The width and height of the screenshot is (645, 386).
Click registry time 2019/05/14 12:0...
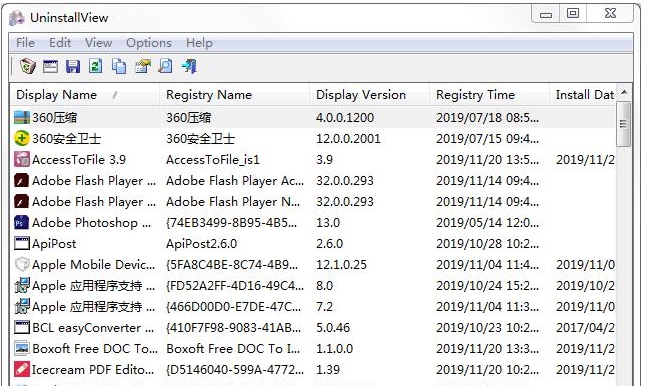point(487,223)
